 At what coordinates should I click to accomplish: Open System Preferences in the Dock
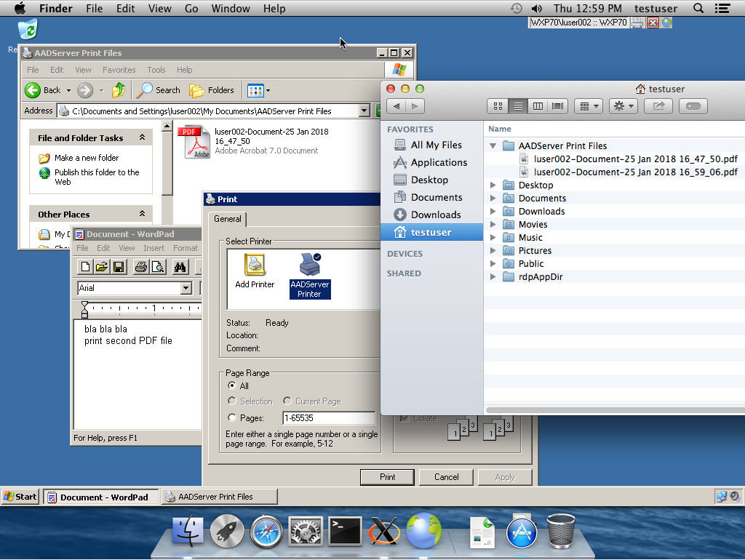click(x=306, y=532)
